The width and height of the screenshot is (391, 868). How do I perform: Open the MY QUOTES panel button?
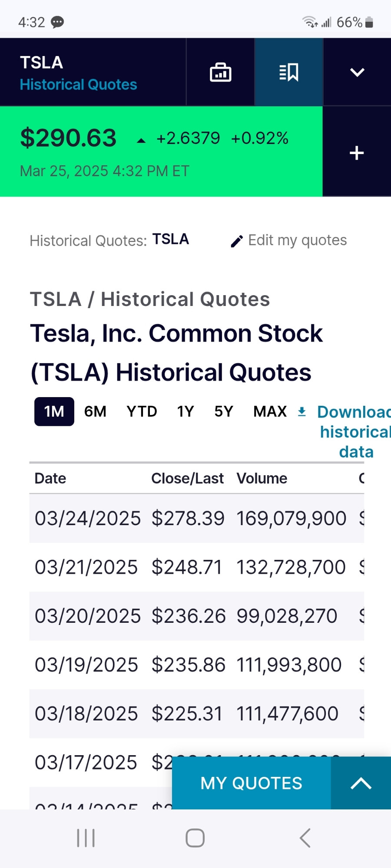[251, 783]
